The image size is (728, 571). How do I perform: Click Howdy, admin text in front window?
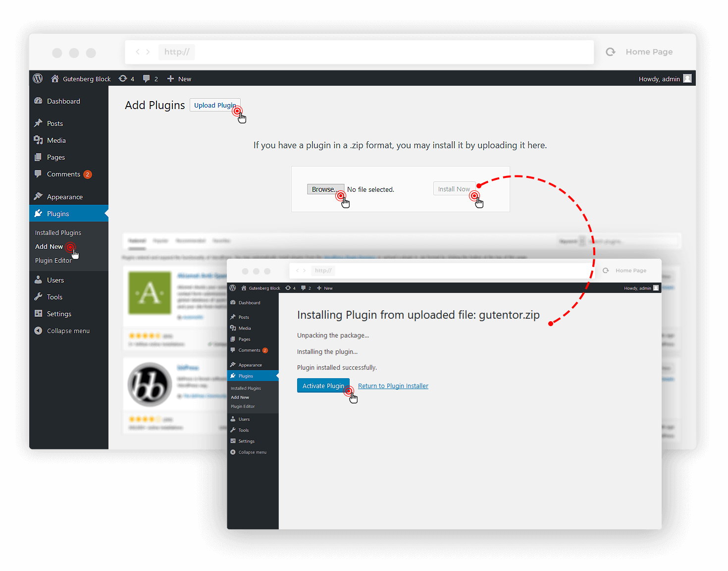[x=637, y=288]
